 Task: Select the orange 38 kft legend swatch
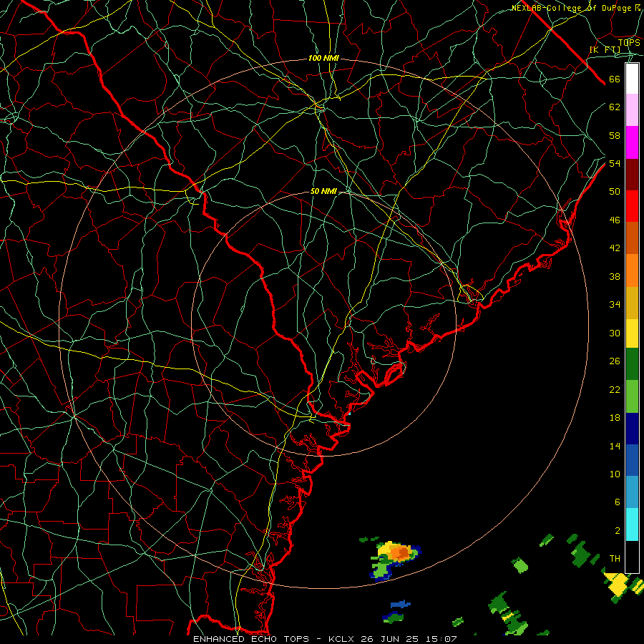(x=632, y=270)
